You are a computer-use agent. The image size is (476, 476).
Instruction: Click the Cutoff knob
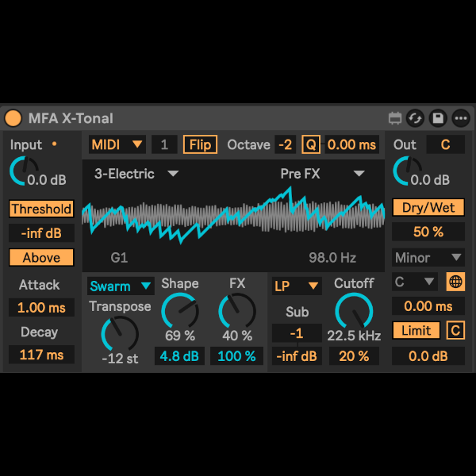(353, 311)
